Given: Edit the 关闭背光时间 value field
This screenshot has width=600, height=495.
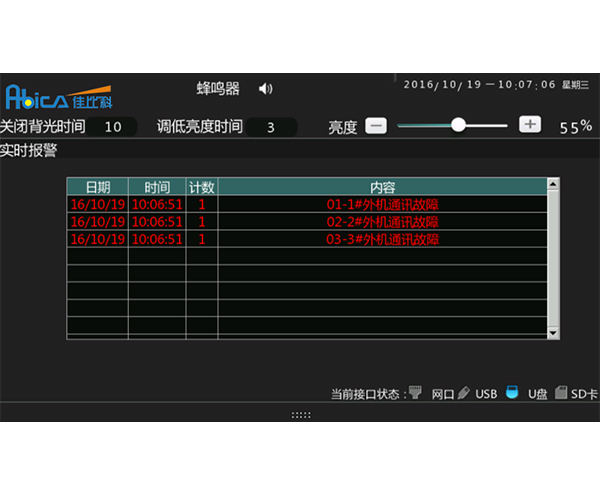Looking at the screenshot, I should pos(112,127).
